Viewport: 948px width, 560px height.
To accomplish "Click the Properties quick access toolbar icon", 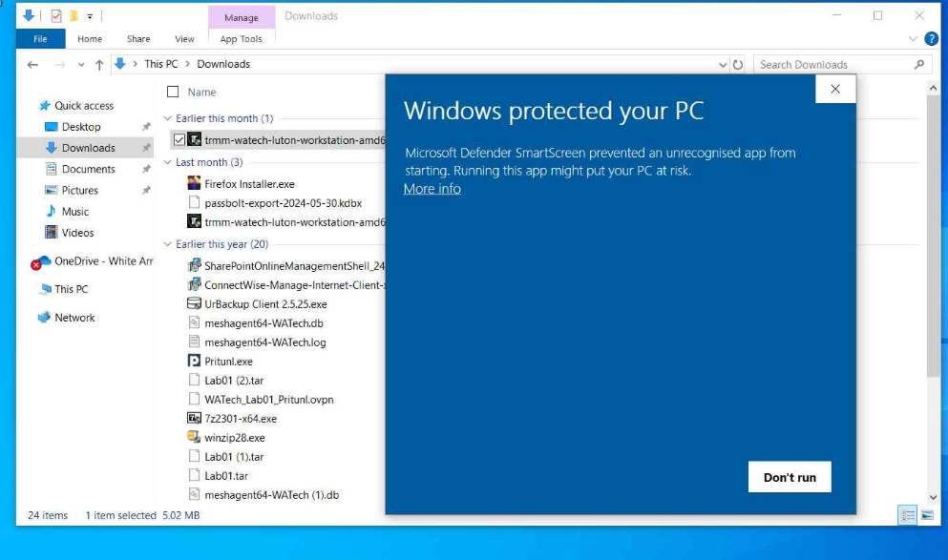I will (x=56, y=15).
